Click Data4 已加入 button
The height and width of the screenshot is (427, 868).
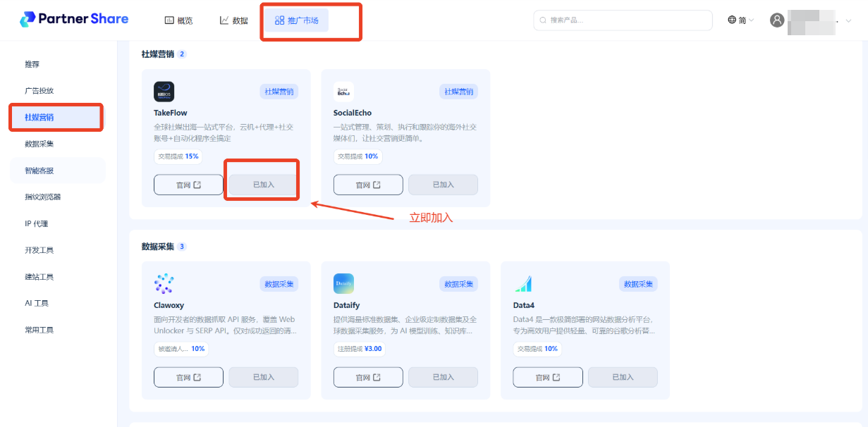point(623,377)
